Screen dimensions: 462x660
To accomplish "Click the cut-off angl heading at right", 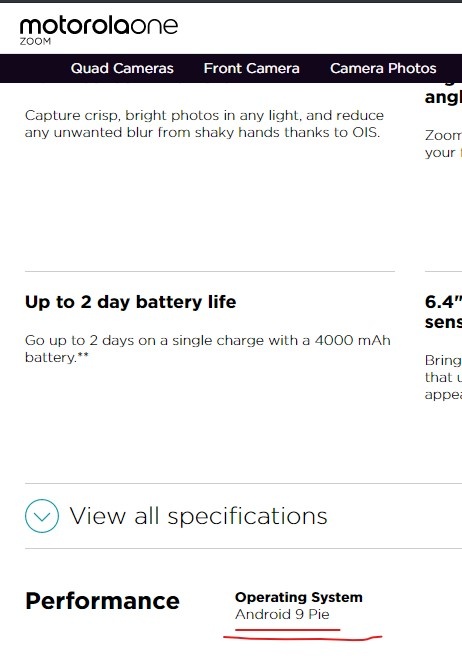I will (443, 98).
